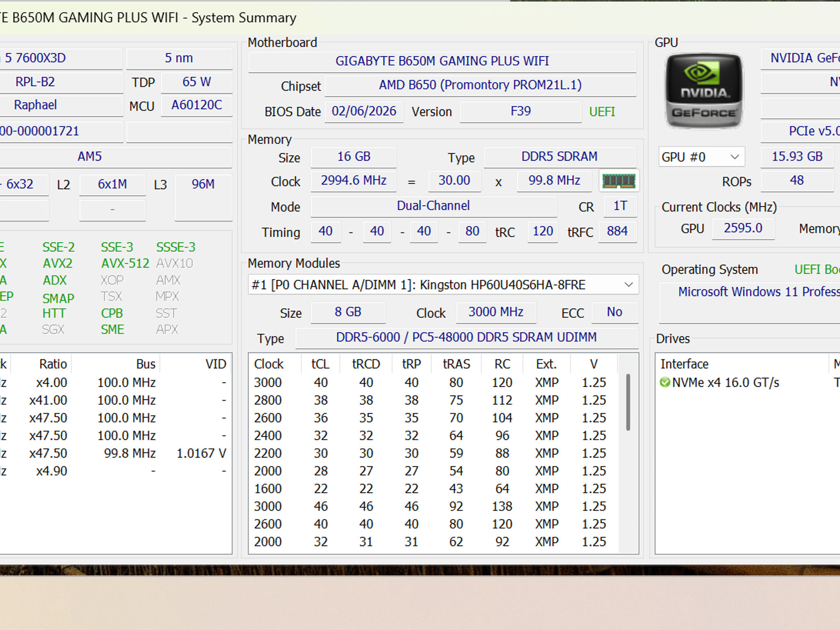Click the memory timing value 80 beside tRC
Screen dimensions: 840x630
[x=472, y=231]
